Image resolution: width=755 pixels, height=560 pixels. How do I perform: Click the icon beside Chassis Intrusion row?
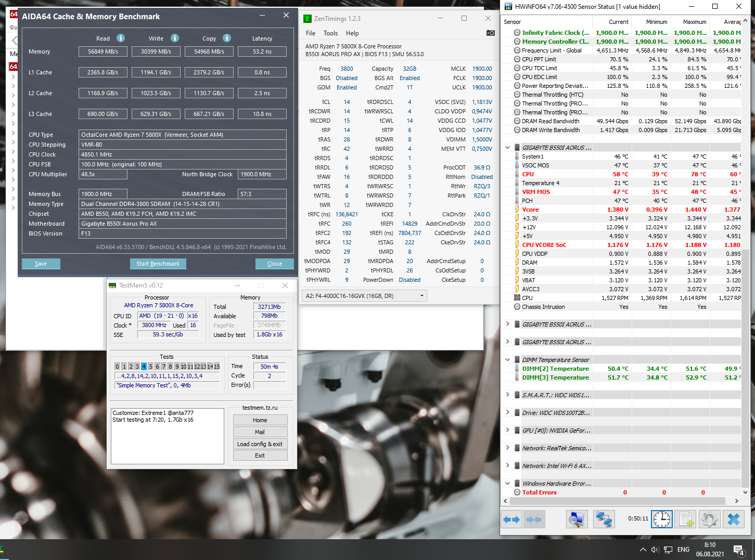tap(517, 307)
